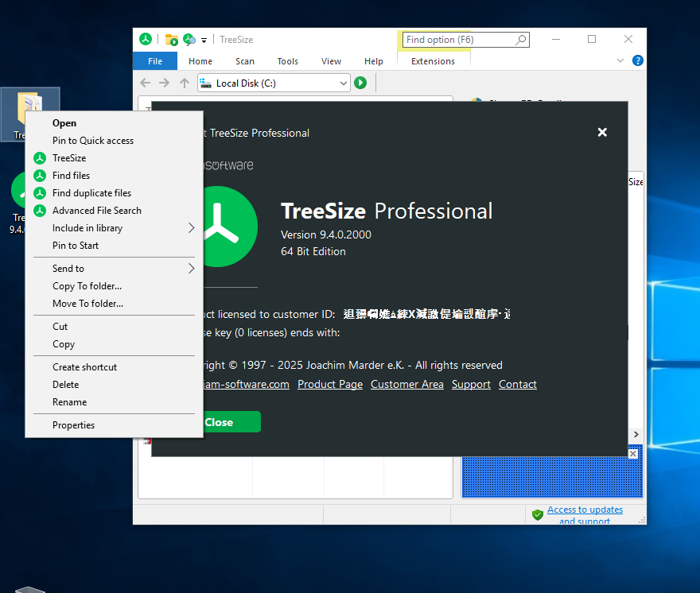Open the jam-software.com link
Viewport: 700px width, 593px height.
(246, 384)
